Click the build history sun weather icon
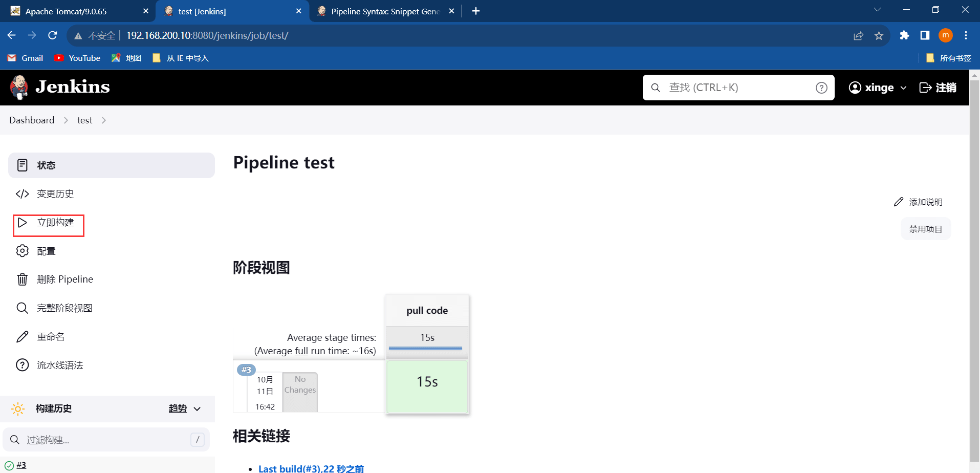This screenshot has height=473, width=980. (x=18, y=408)
